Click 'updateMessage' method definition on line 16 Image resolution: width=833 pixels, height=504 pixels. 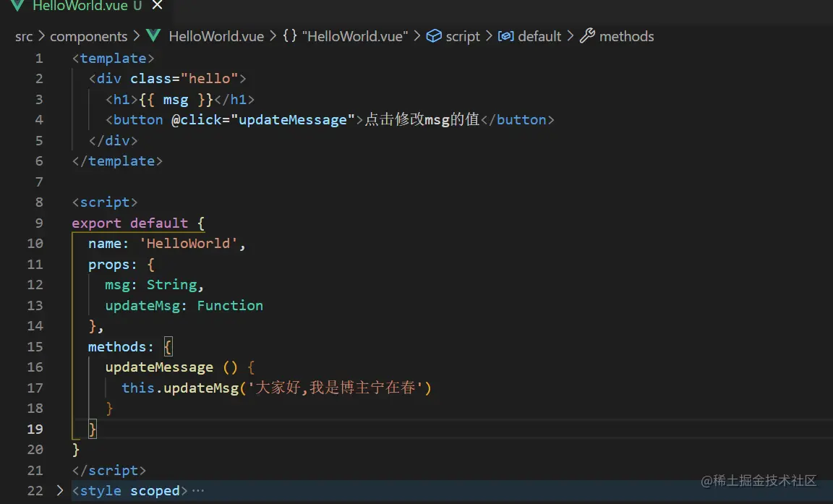[159, 367]
